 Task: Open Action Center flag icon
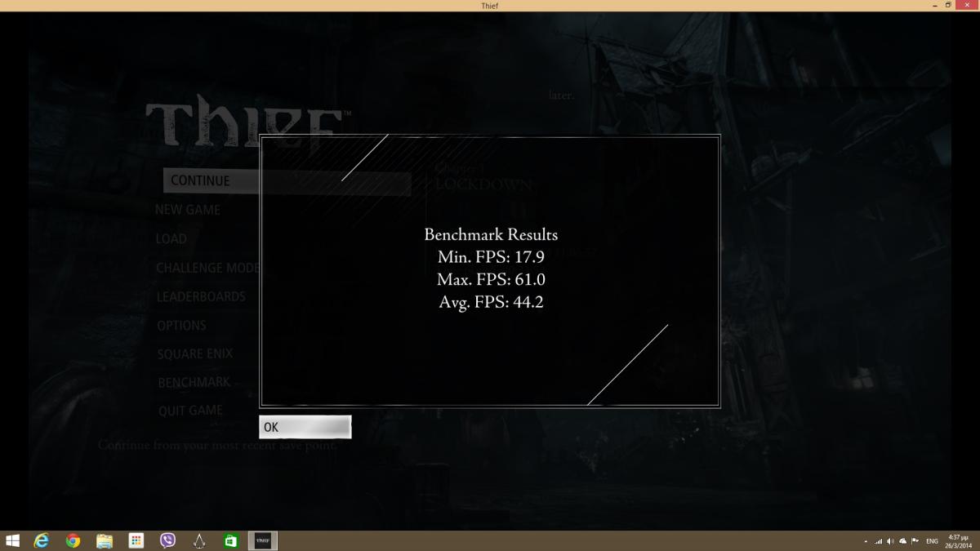tap(914, 541)
